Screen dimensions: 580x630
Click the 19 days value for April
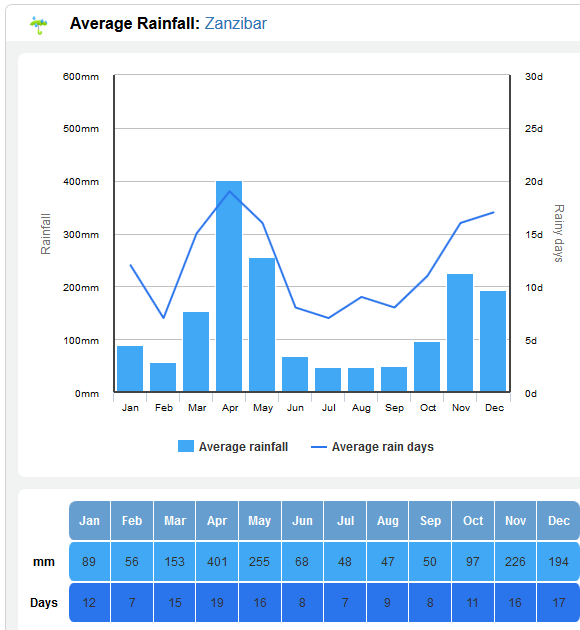(217, 602)
